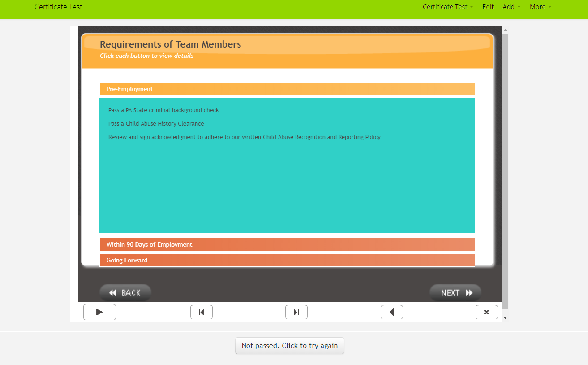Toggle the audio speaker icon
This screenshot has height=365, width=588.
pyautogui.click(x=391, y=312)
